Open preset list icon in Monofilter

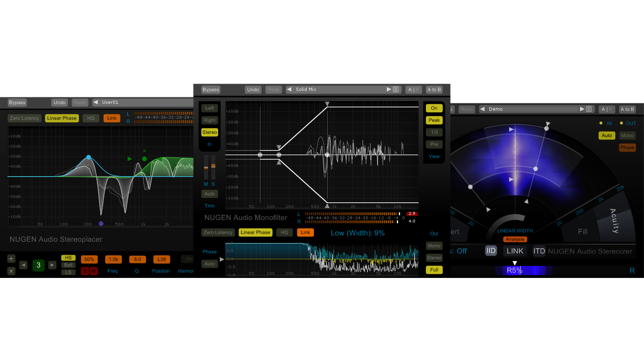pyautogui.click(x=396, y=89)
